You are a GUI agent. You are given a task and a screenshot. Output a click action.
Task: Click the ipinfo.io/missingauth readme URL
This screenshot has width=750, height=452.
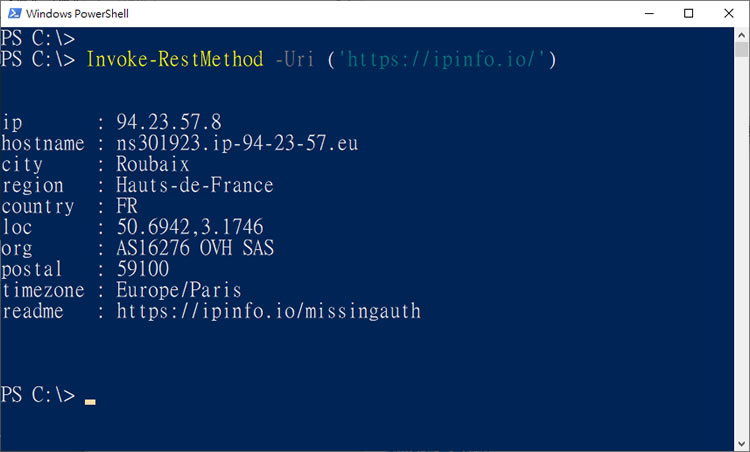tap(268, 312)
